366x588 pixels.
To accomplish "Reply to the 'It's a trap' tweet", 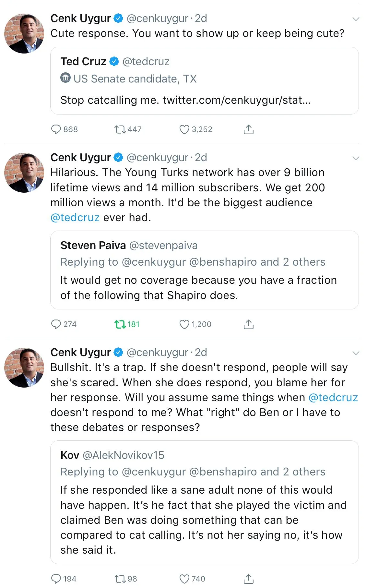I will [56, 579].
